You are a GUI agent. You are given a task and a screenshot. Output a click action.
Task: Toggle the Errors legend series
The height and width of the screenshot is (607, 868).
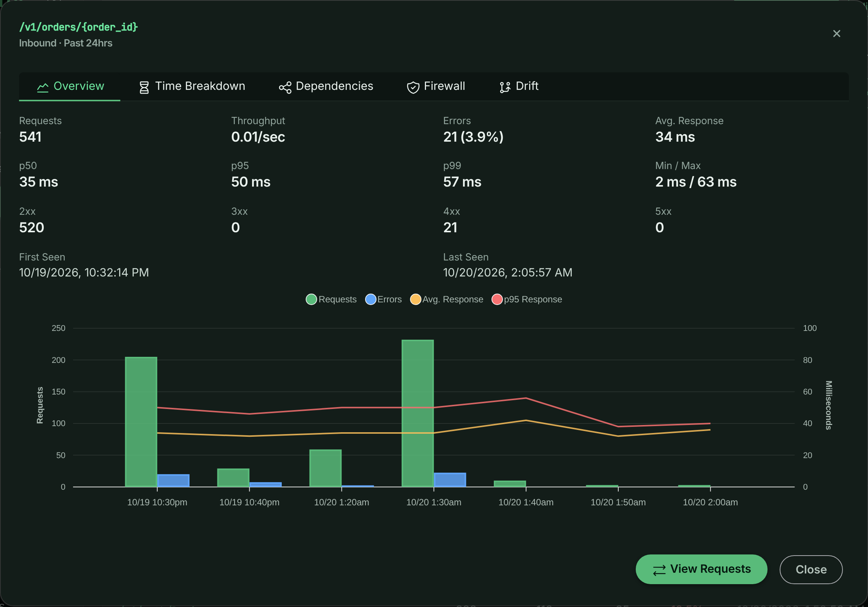(383, 299)
